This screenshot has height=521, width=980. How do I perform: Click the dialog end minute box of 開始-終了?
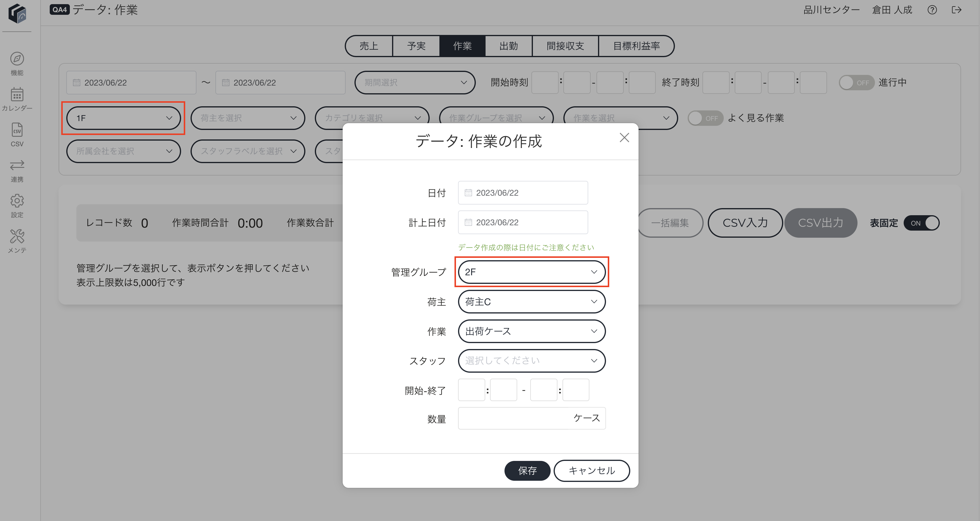[x=576, y=390]
